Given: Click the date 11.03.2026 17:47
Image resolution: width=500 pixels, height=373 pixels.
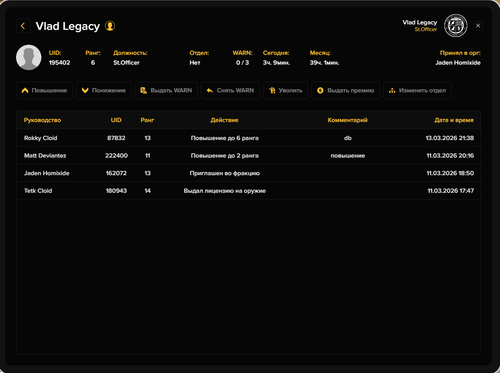Looking at the screenshot, I should point(451,191).
